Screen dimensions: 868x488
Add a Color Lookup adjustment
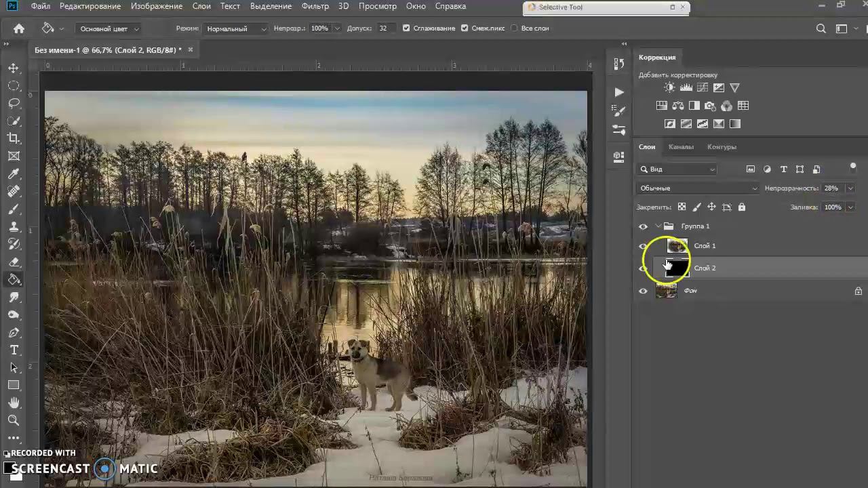[x=743, y=106]
